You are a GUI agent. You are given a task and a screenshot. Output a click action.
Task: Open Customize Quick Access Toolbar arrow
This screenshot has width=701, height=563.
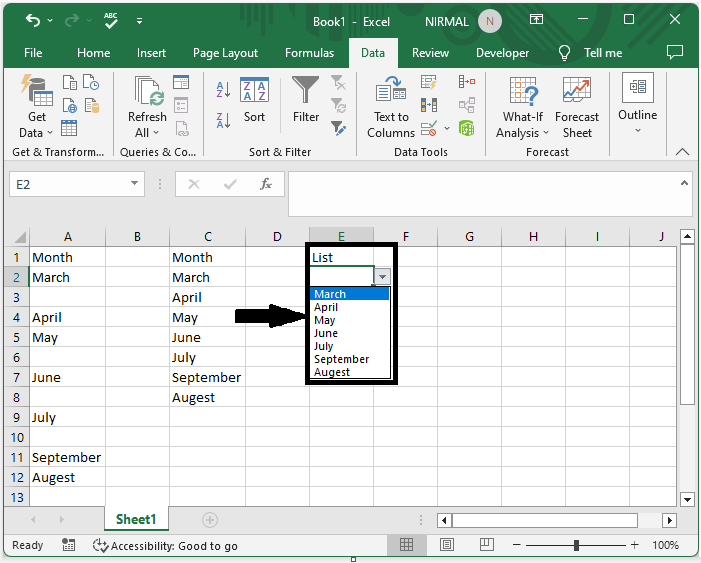pyautogui.click(x=139, y=21)
